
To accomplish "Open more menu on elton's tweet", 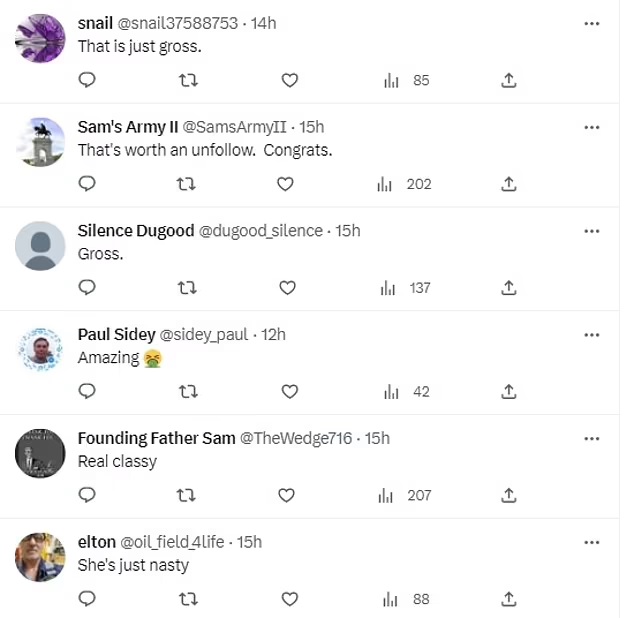I will click(x=591, y=542).
